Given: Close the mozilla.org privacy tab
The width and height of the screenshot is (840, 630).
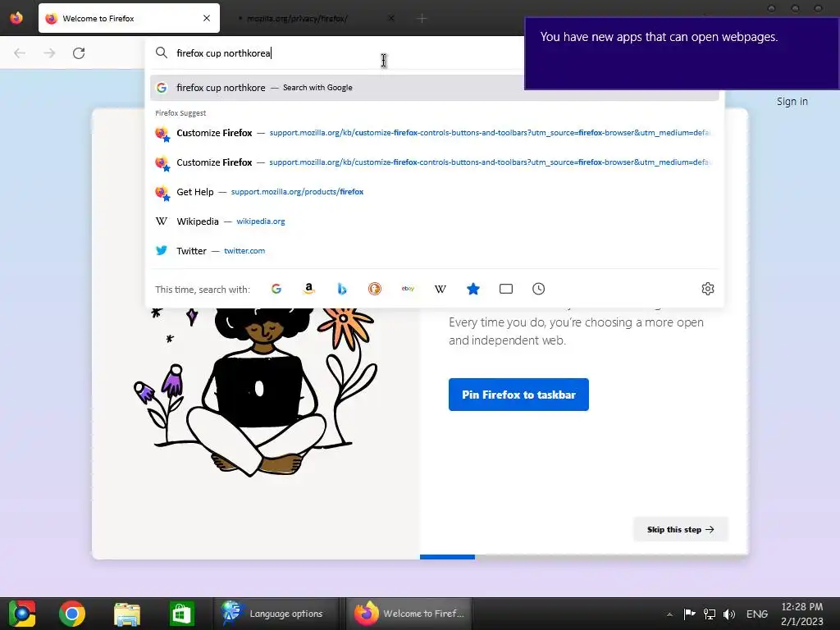Looking at the screenshot, I should (x=391, y=18).
